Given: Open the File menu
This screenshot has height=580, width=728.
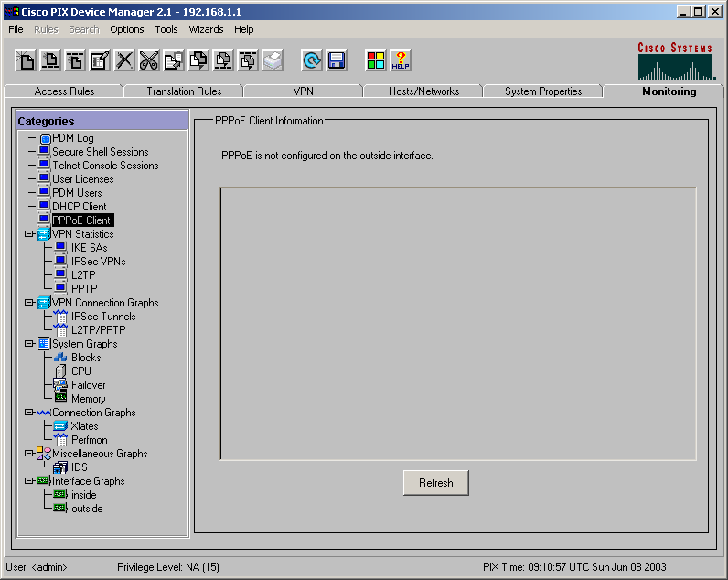Looking at the screenshot, I should click(x=16, y=29).
